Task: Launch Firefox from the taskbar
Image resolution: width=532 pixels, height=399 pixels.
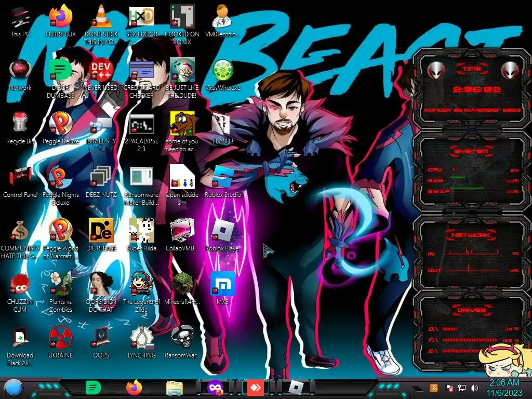Action: (x=134, y=388)
